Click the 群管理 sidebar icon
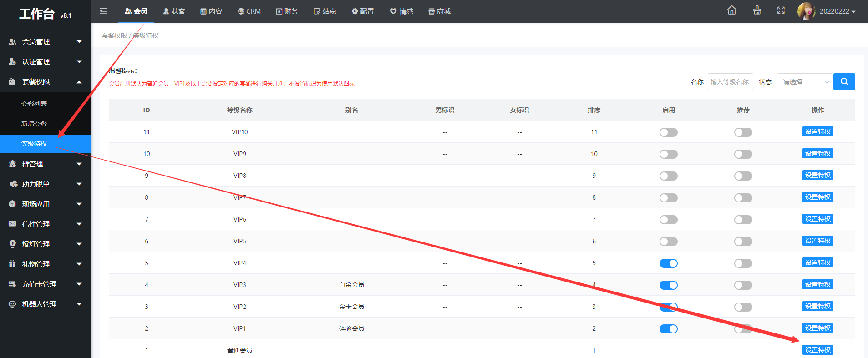This screenshot has width=868, height=358. [x=12, y=164]
